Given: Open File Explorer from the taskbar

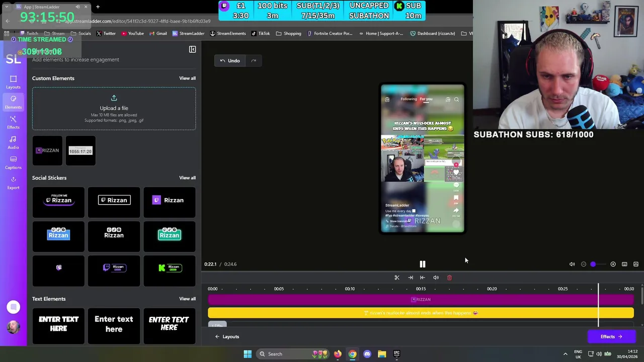Looking at the screenshot, I should [x=382, y=354].
